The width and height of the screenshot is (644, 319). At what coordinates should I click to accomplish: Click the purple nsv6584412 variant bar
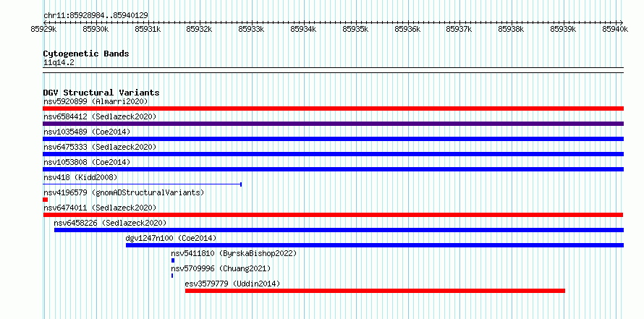coord(333,124)
